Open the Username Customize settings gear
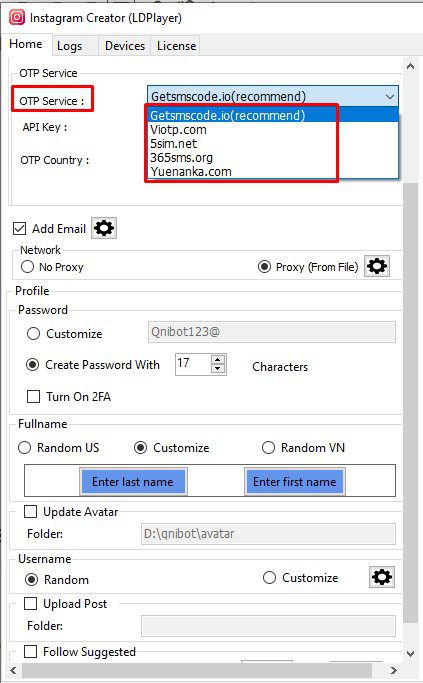The height and width of the screenshot is (683, 423). (x=382, y=577)
